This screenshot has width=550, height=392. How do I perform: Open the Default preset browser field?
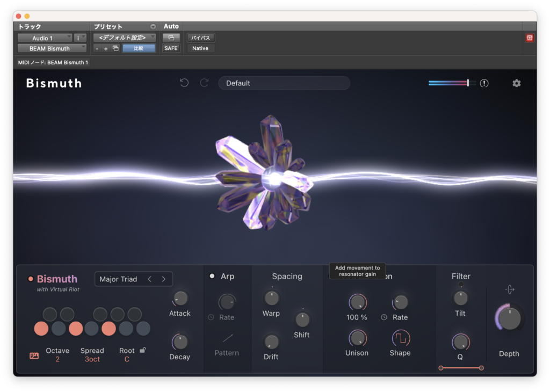pyautogui.click(x=284, y=83)
